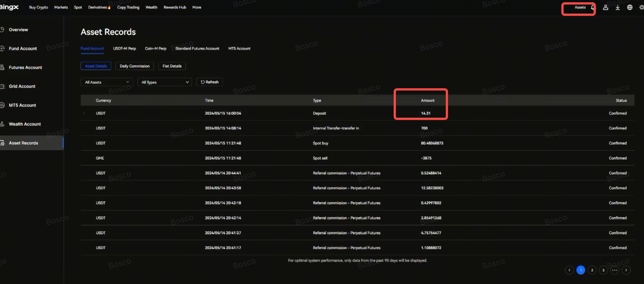Click the notification bell icon

pyautogui.click(x=593, y=8)
